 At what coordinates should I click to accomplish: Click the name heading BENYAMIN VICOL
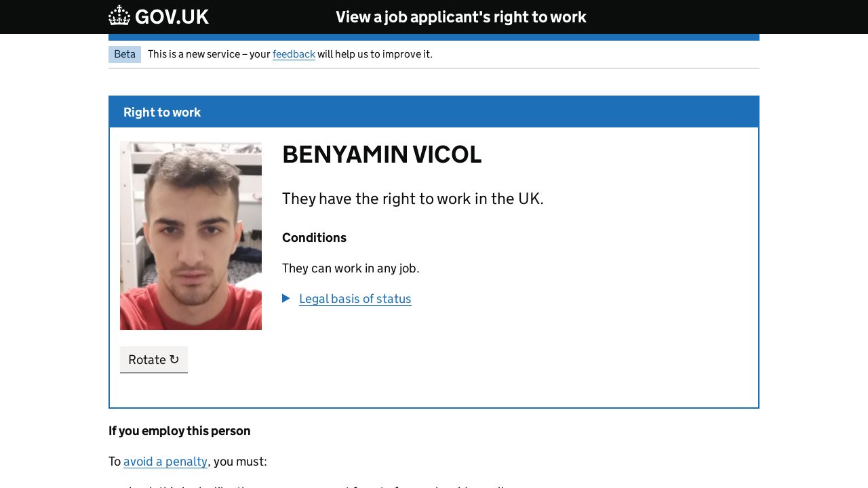[382, 155]
